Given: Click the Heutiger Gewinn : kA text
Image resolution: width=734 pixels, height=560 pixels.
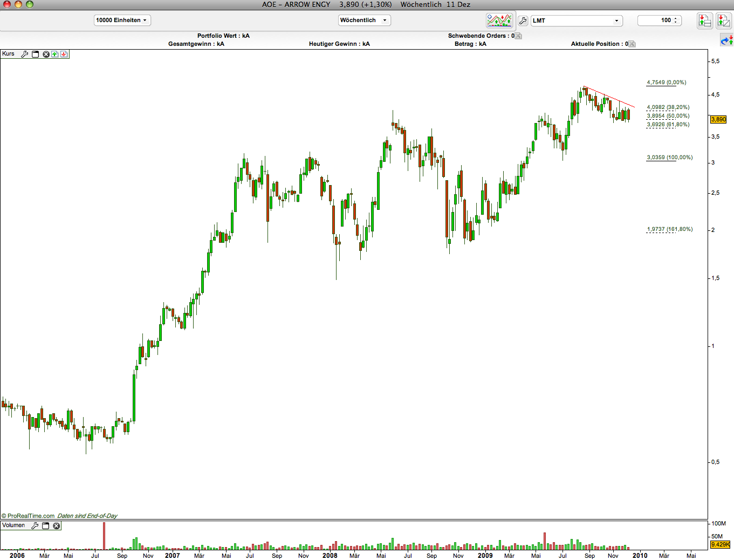Looking at the screenshot, I should [339, 44].
